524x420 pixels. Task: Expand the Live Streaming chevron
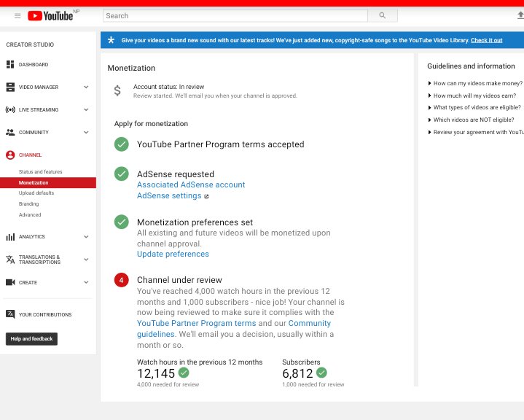[x=86, y=109]
